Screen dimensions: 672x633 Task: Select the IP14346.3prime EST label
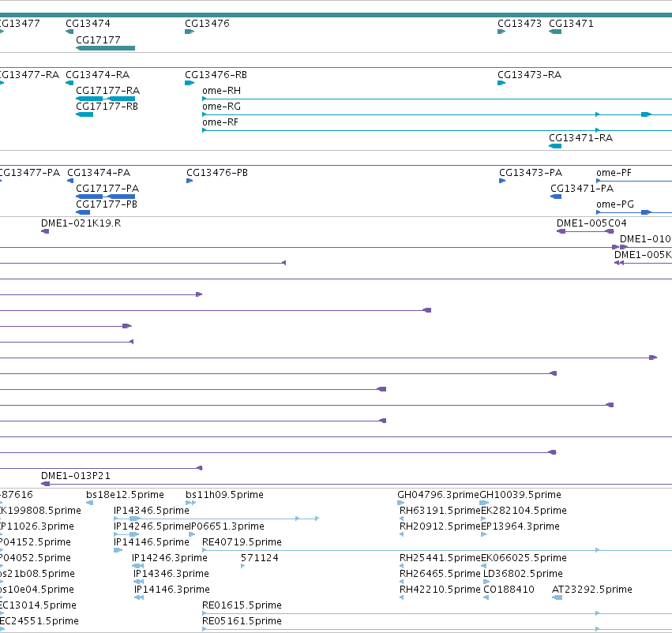pyautogui.click(x=171, y=575)
